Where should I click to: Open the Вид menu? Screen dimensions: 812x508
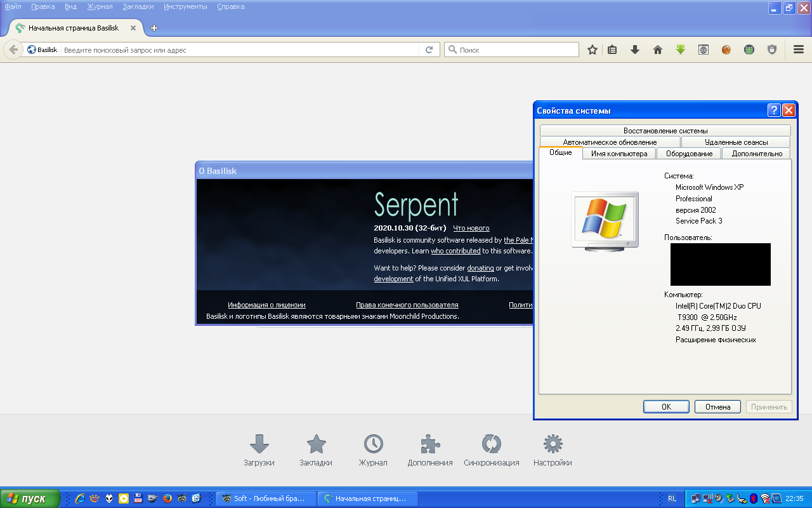(x=70, y=6)
